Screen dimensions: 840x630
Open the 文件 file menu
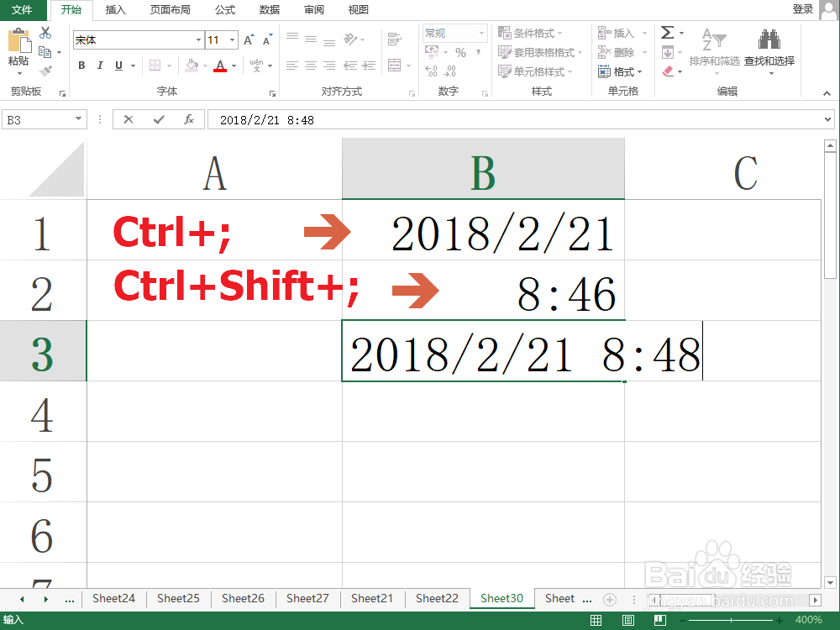[x=22, y=9]
